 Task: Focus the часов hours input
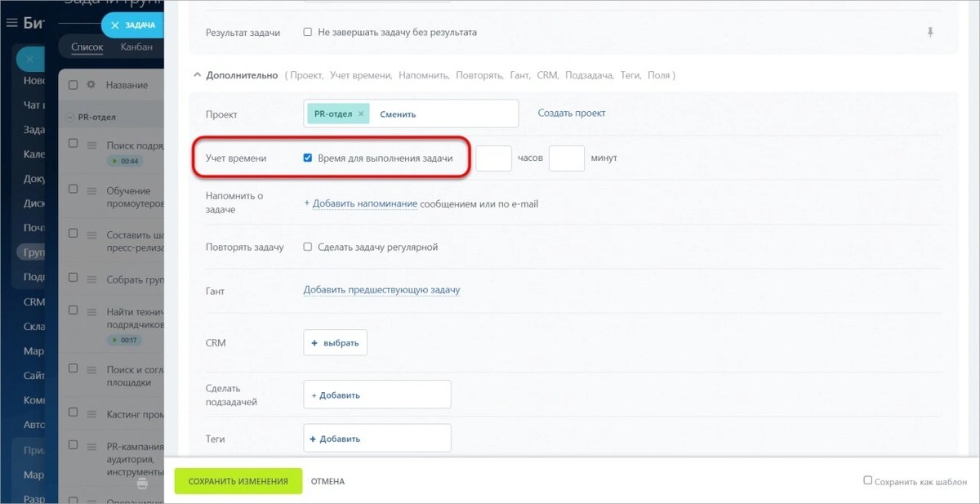493,158
